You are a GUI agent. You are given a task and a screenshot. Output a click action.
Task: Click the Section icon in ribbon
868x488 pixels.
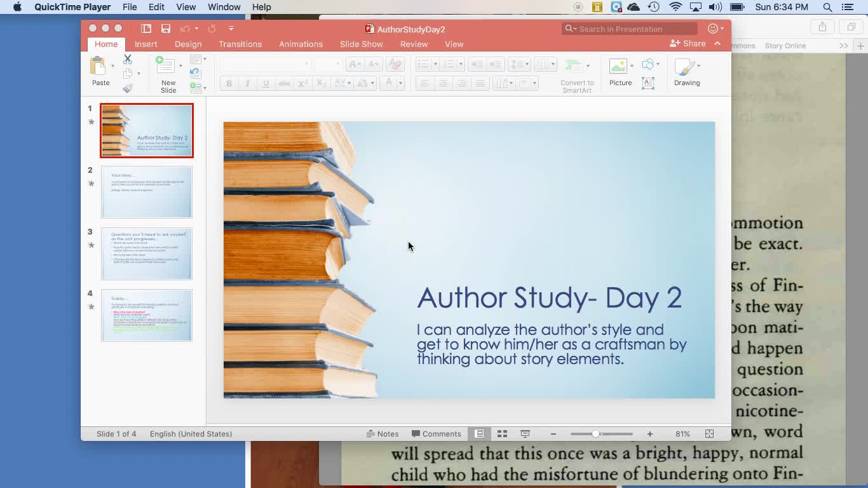(x=195, y=87)
